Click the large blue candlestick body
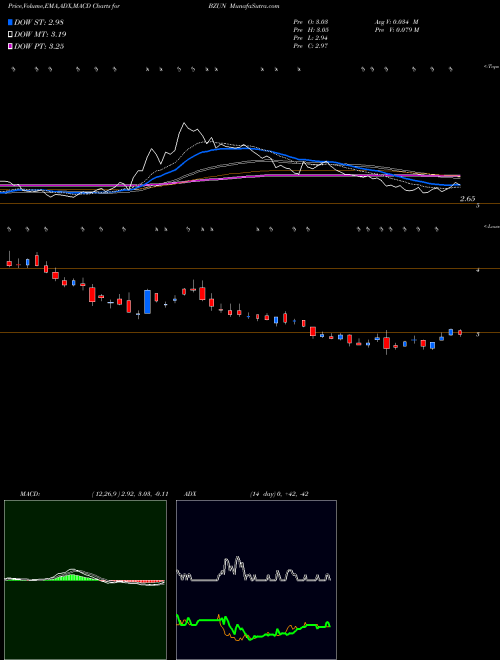The image size is (500, 660). pyautogui.click(x=147, y=302)
